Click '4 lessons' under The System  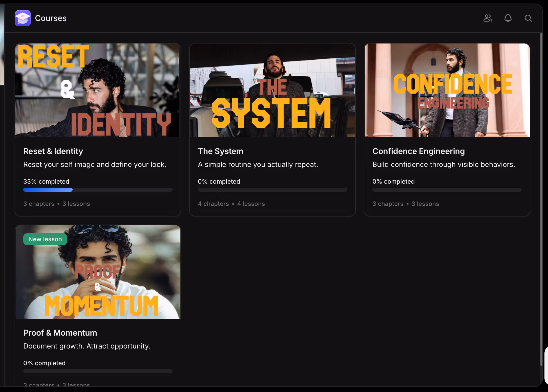[x=251, y=204]
